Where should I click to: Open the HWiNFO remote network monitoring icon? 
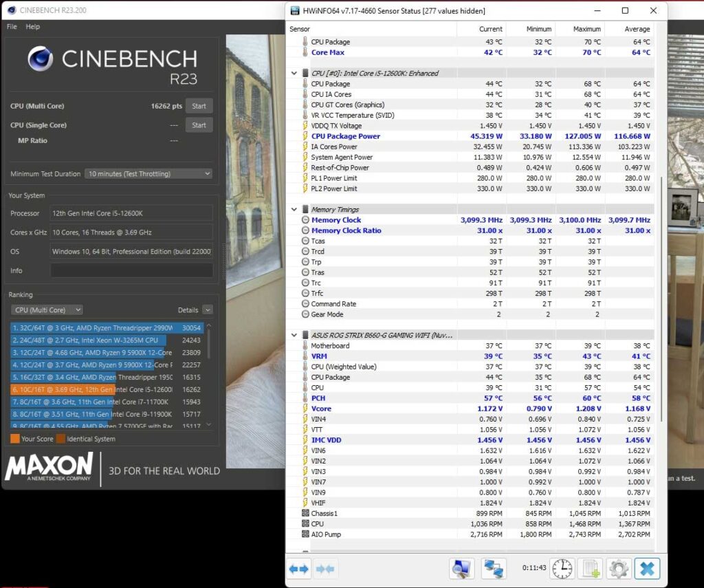pos(494,569)
